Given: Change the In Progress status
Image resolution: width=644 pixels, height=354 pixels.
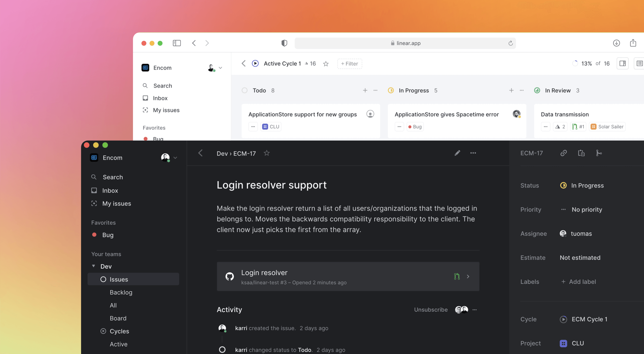Looking at the screenshot, I should point(582,185).
